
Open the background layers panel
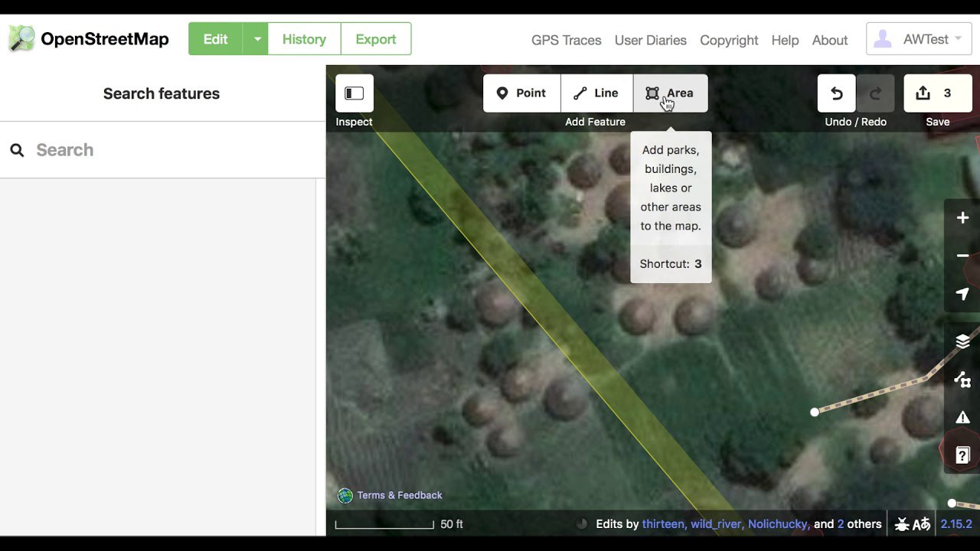[962, 341]
